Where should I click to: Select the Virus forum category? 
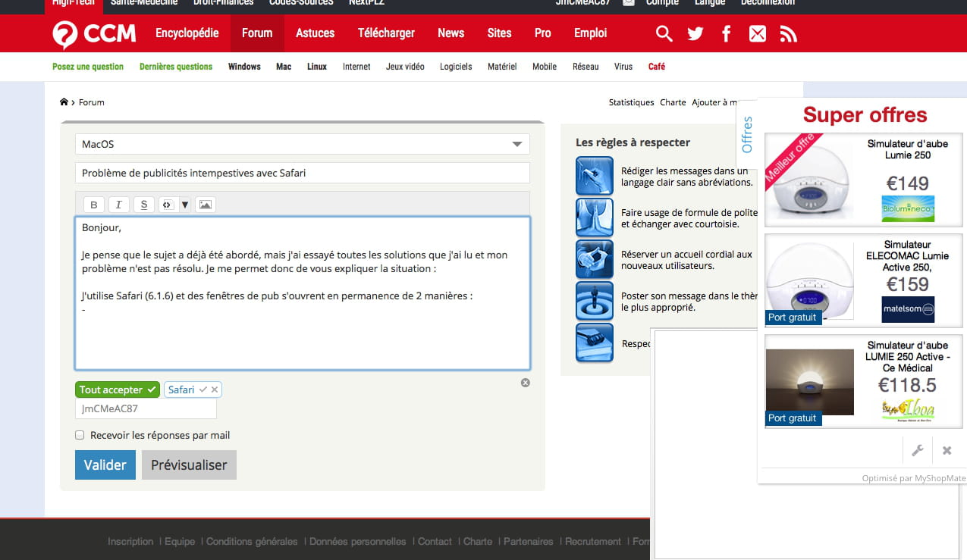pos(623,67)
